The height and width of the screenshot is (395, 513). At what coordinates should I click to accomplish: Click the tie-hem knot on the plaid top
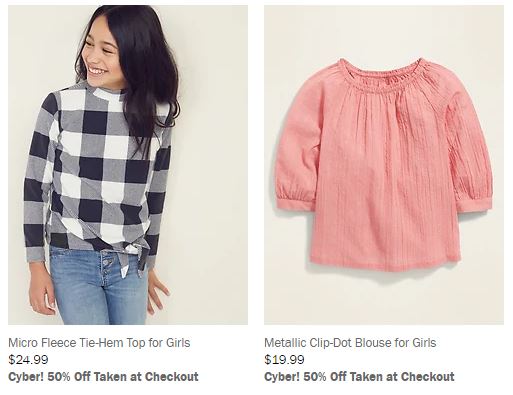(133, 258)
